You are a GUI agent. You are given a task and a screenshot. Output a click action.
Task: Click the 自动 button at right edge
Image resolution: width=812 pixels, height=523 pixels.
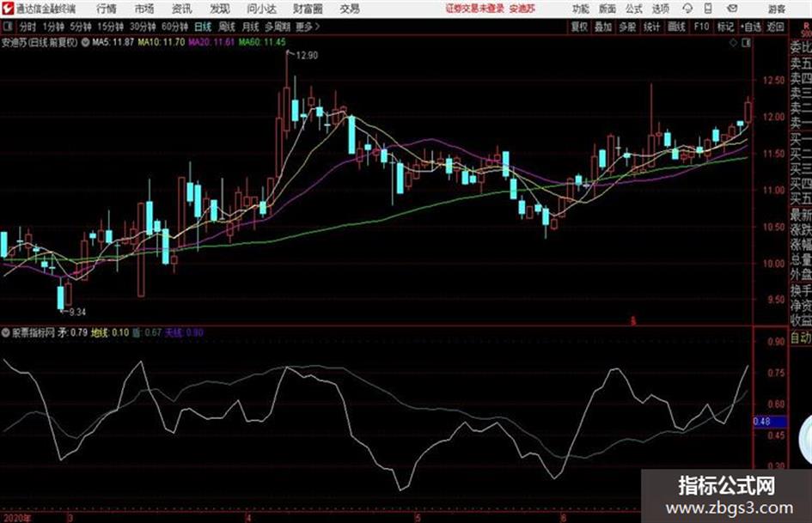tap(801, 338)
